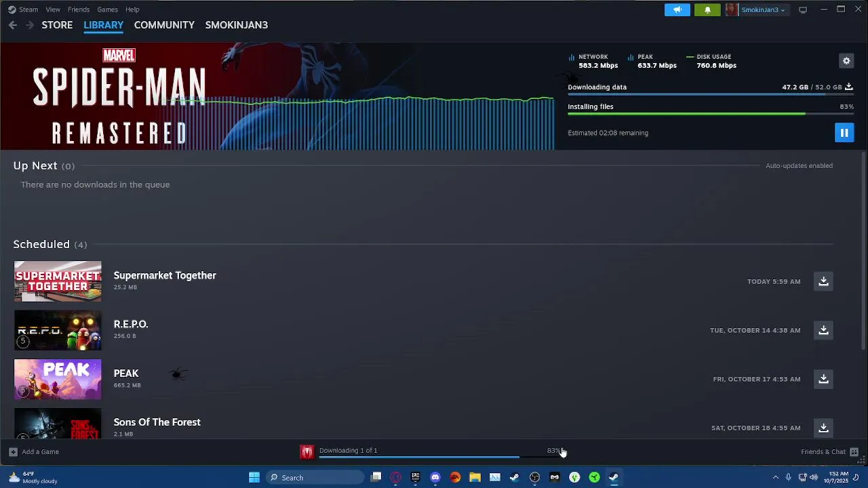Click the Spider-Man Remastered banner art

278,96
